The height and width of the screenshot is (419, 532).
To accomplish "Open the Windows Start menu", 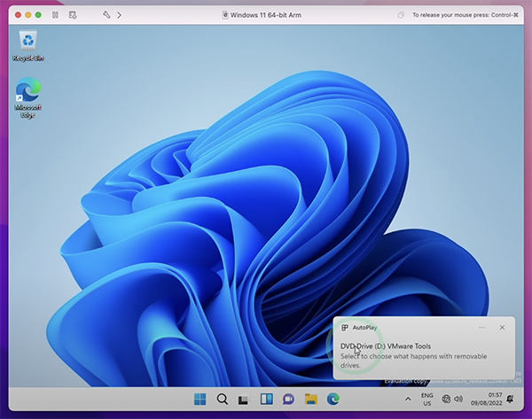I will click(199, 399).
